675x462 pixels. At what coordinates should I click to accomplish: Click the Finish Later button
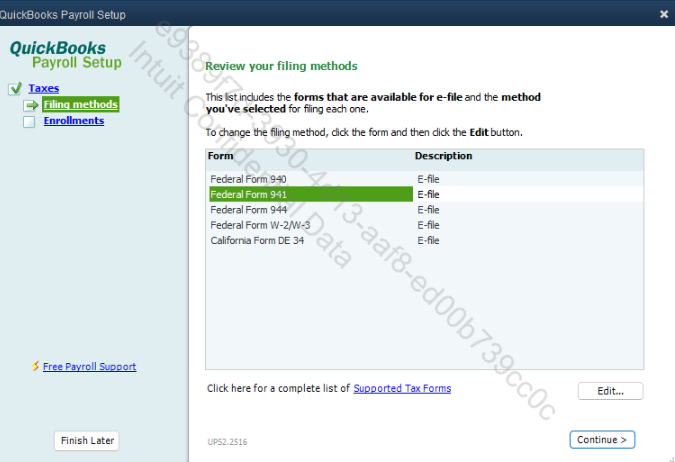click(87, 440)
